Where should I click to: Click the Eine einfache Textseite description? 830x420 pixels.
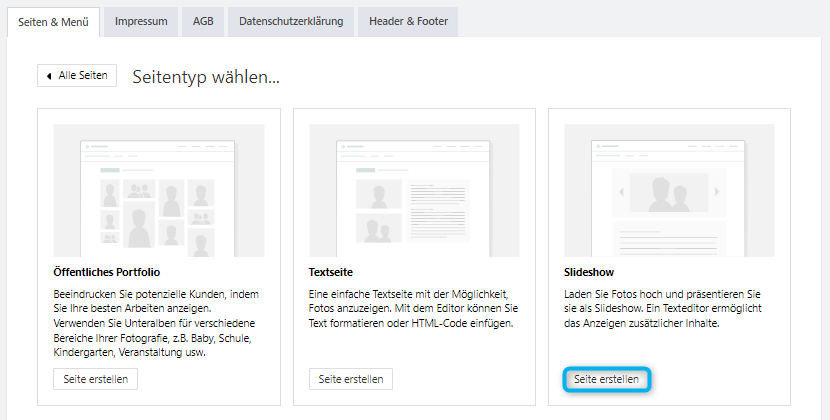(x=413, y=308)
